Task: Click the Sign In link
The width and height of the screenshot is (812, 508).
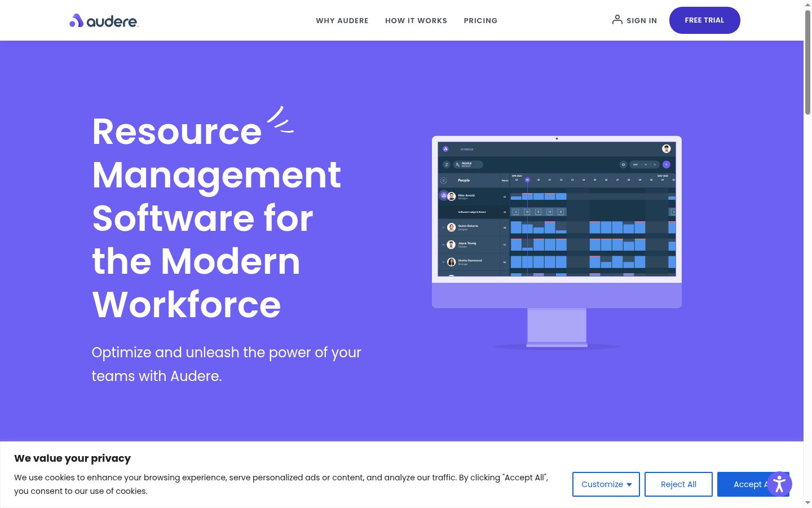Action: [x=634, y=20]
